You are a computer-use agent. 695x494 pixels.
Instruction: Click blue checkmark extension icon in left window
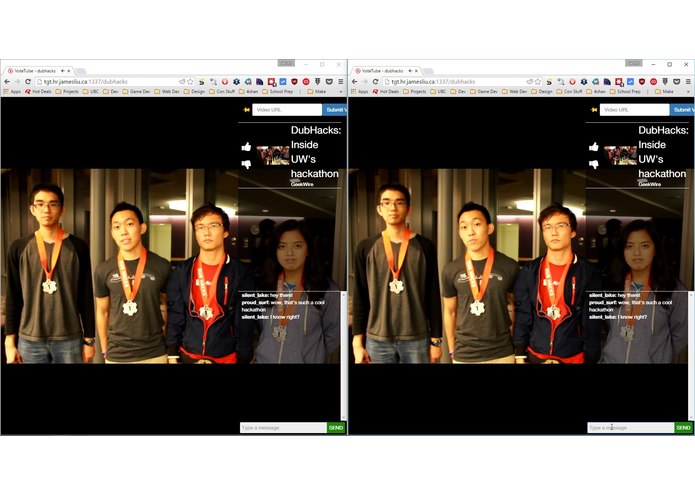283,82
